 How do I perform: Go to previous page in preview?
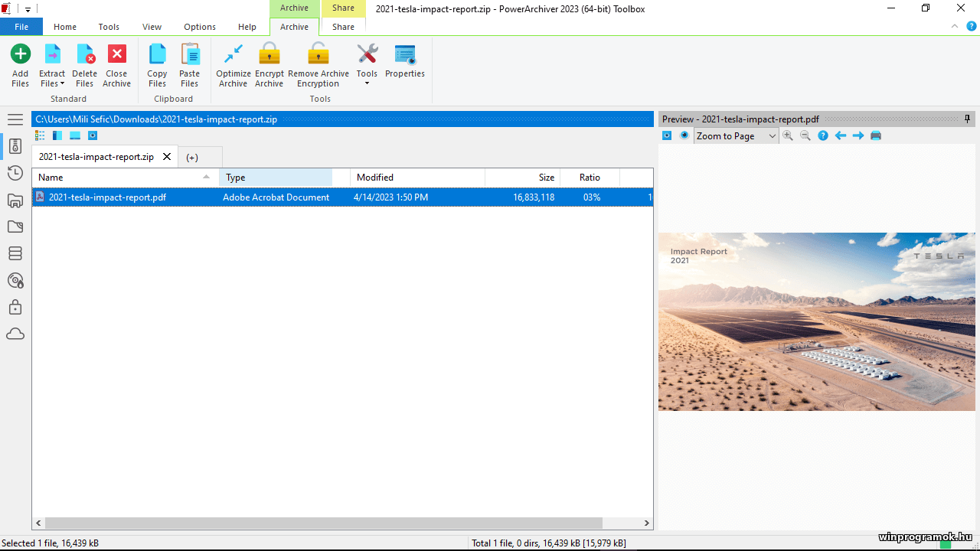[x=841, y=135]
